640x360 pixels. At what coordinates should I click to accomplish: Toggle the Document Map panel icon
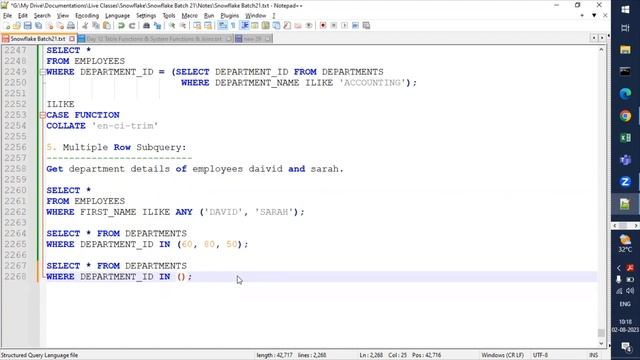click(266, 26)
